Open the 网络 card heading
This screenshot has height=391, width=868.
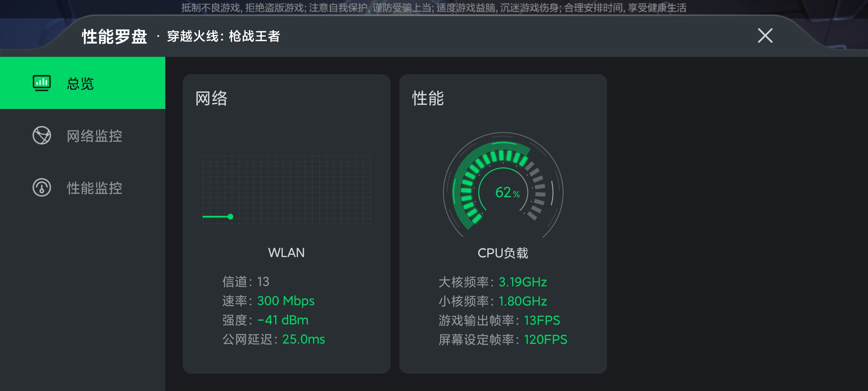tap(211, 98)
